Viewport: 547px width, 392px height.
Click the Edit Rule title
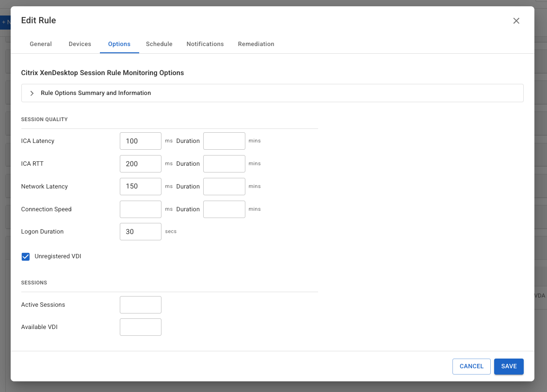tap(38, 20)
